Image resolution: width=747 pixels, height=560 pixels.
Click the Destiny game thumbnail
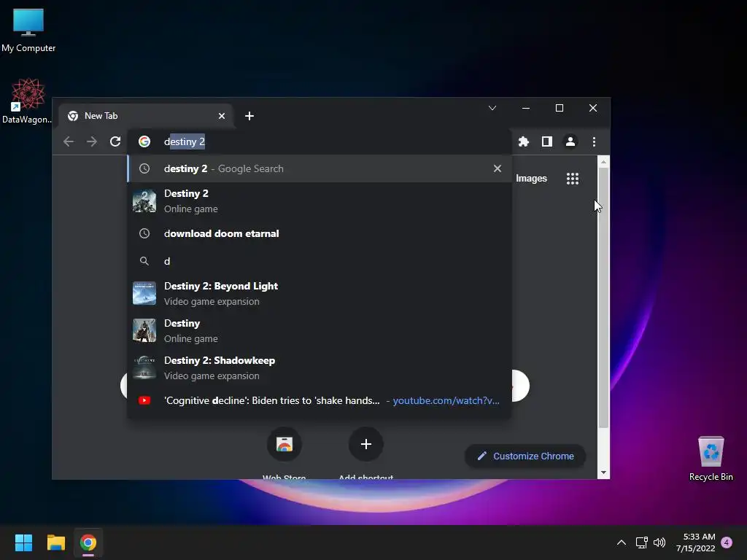point(144,330)
